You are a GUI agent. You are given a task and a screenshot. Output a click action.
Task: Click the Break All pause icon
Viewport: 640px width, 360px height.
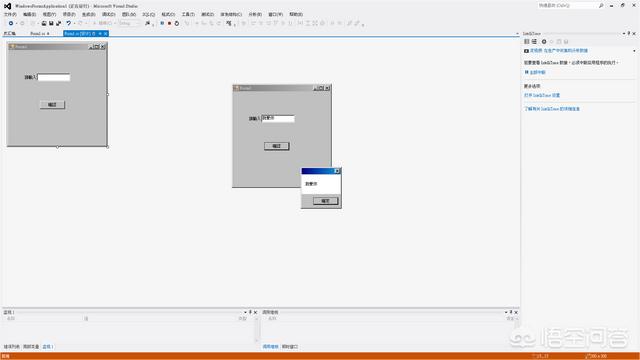[162, 23]
